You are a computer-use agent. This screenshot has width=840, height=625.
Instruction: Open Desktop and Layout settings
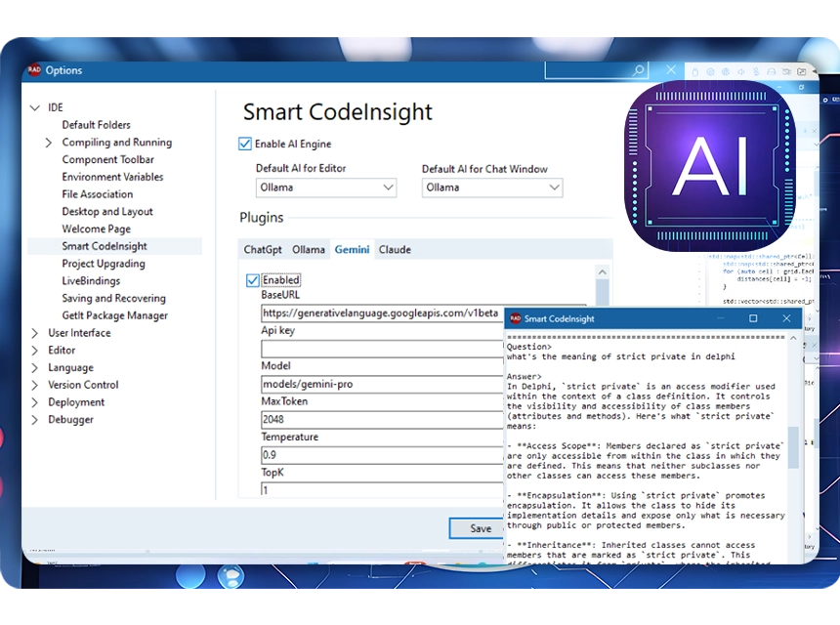(107, 212)
